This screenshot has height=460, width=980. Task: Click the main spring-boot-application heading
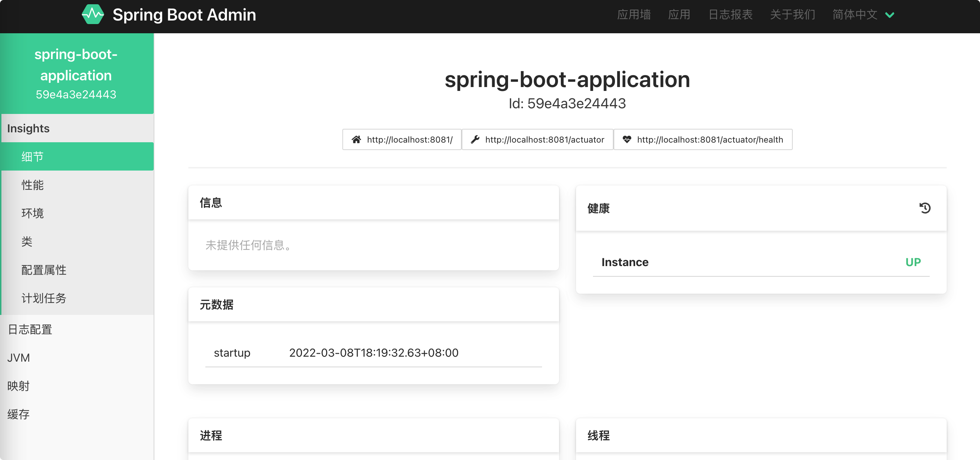(x=567, y=80)
